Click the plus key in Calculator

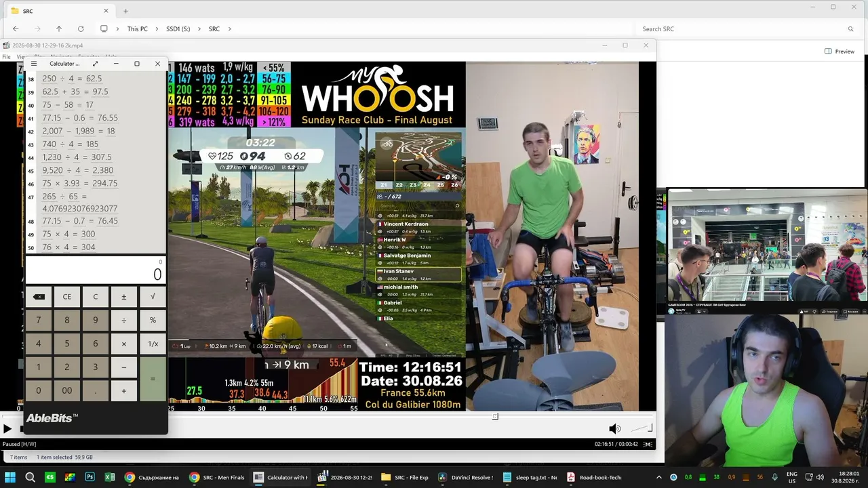pos(124,390)
